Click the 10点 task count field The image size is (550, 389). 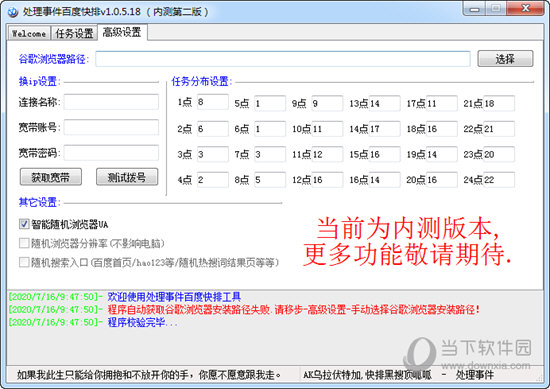tap(327, 129)
